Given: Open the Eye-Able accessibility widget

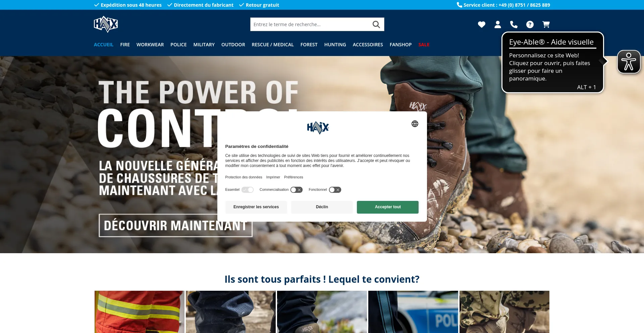Looking at the screenshot, I should pyautogui.click(x=629, y=62).
